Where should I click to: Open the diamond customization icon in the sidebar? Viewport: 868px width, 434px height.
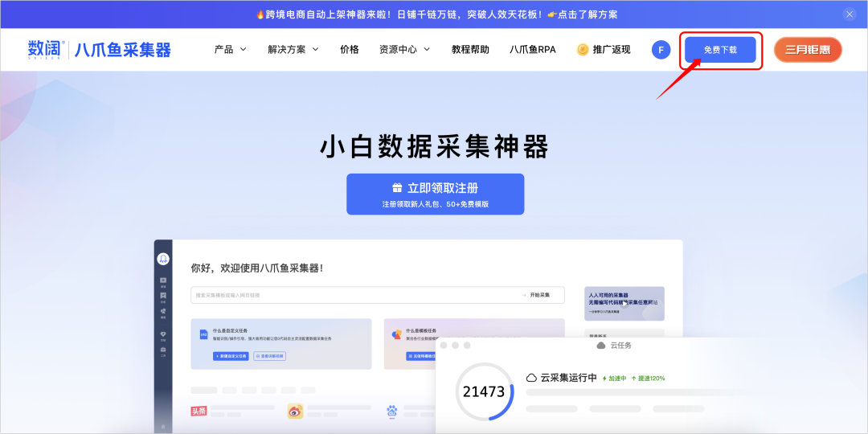[x=162, y=335]
